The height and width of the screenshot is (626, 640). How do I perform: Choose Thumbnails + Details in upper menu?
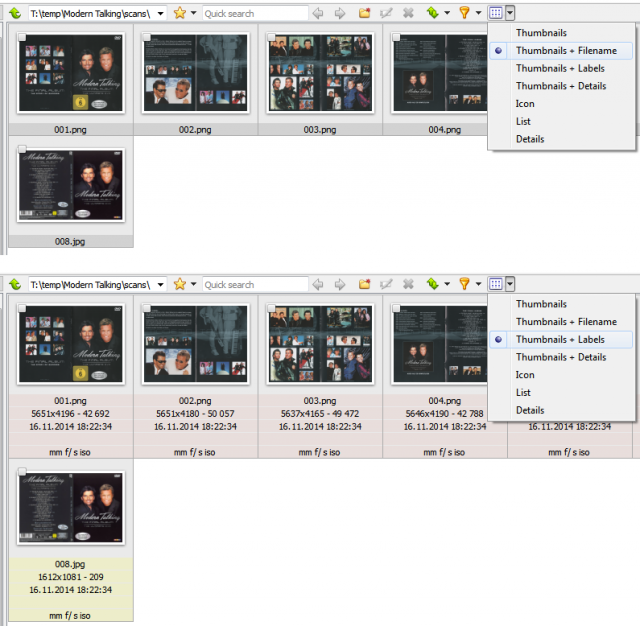tap(561, 86)
